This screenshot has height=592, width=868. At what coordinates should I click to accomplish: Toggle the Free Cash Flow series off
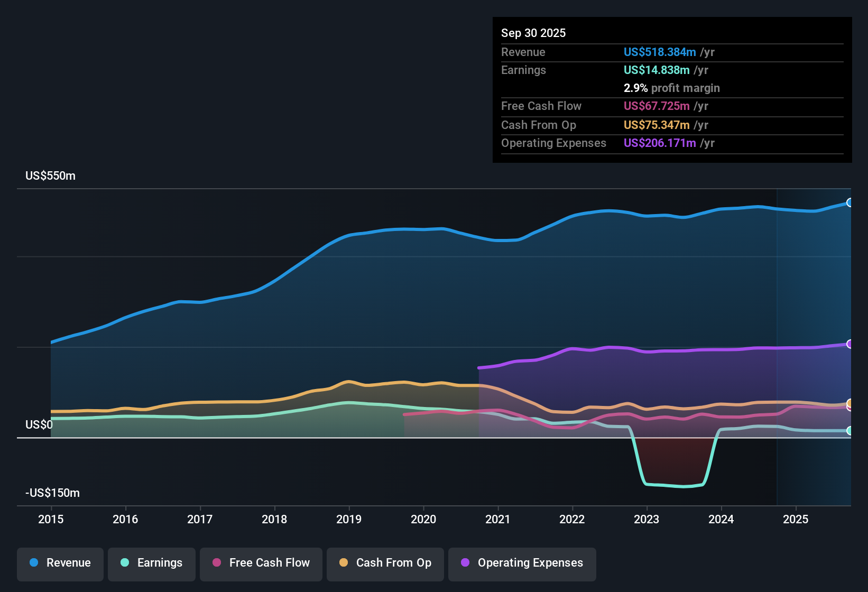261,563
